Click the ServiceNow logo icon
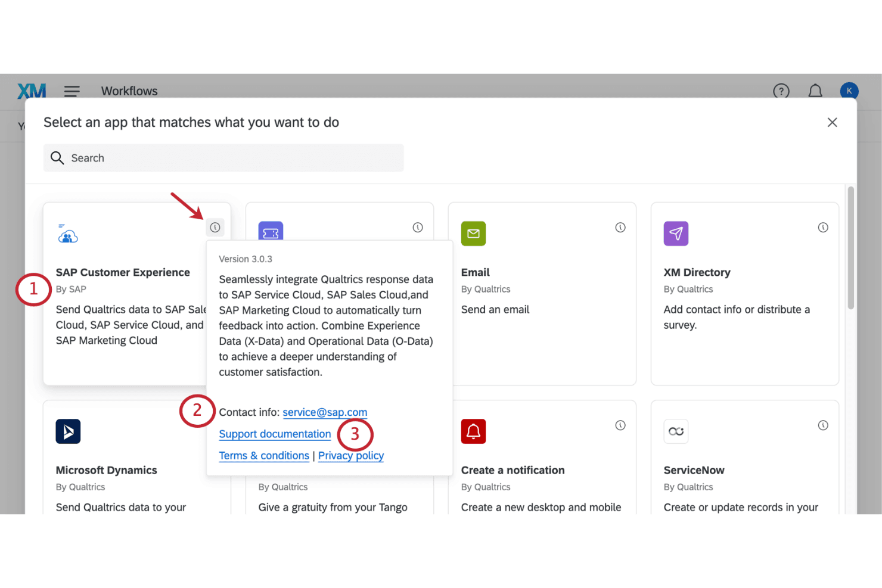Image resolution: width=882 pixels, height=588 pixels. 676,431
